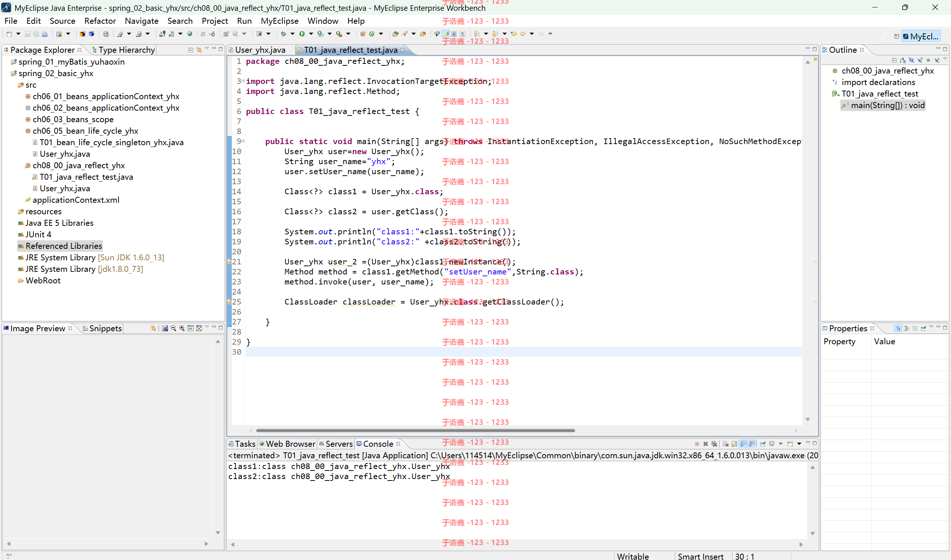Open the Debug button dropdown arrow

[292, 34]
